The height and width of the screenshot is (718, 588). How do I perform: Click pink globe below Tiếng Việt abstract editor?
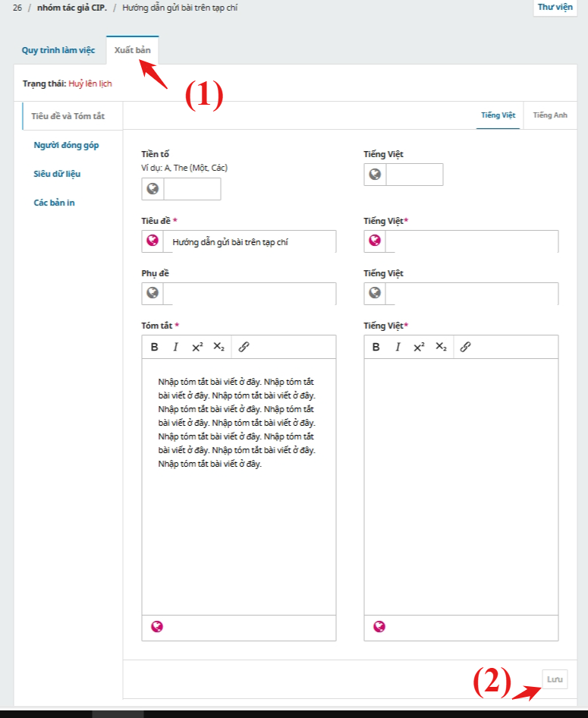coord(379,626)
